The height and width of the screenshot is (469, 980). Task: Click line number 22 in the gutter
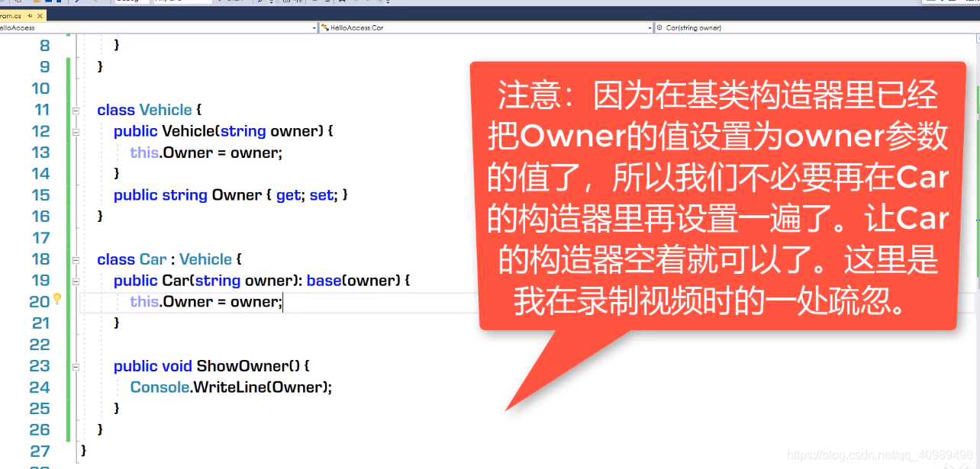click(x=40, y=345)
